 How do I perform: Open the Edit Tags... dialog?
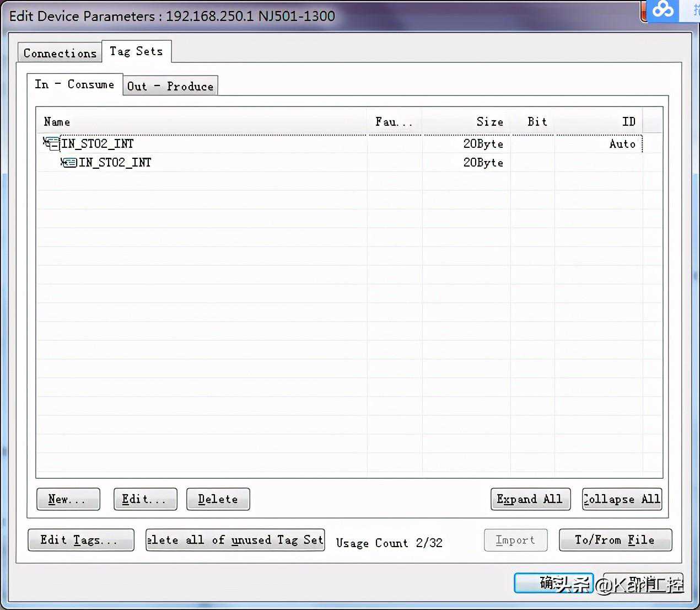[80, 540]
